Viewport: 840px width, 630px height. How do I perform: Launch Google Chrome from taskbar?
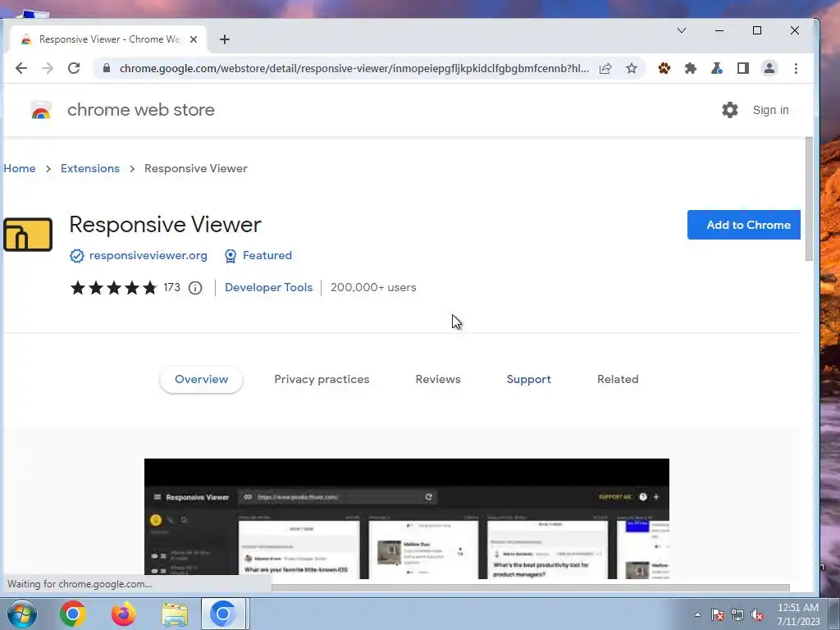click(73, 614)
